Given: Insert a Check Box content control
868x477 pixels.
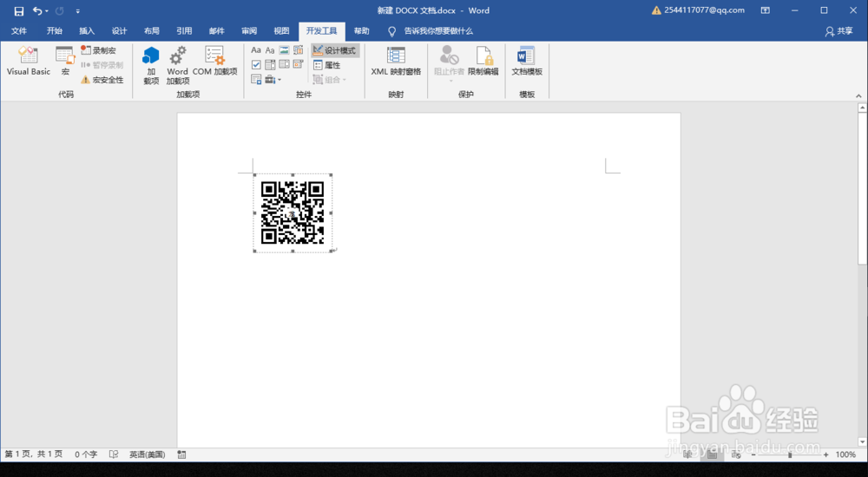Looking at the screenshot, I should (256, 65).
